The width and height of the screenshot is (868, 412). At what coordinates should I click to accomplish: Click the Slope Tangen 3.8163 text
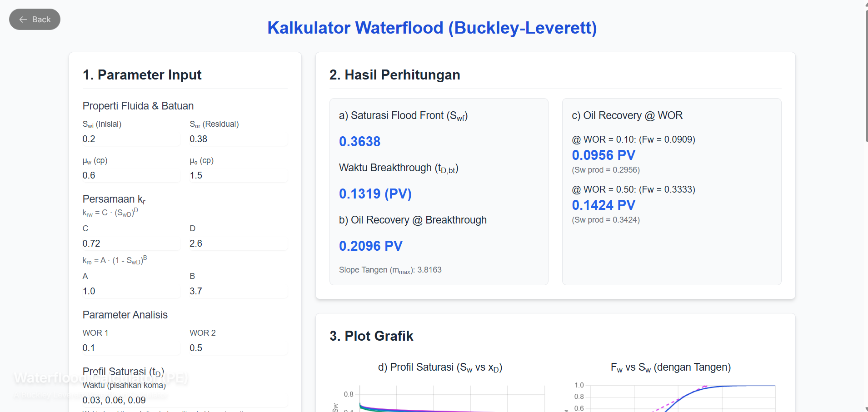390,270
